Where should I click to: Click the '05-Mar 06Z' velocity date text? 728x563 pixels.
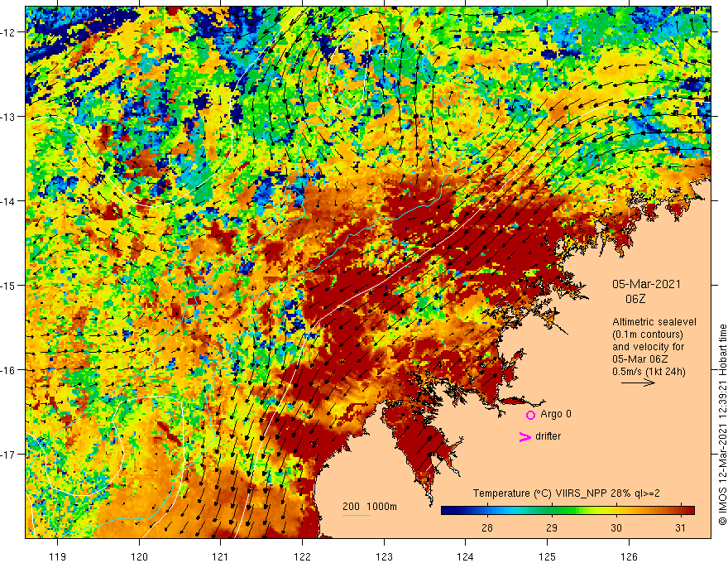point(639,359)
